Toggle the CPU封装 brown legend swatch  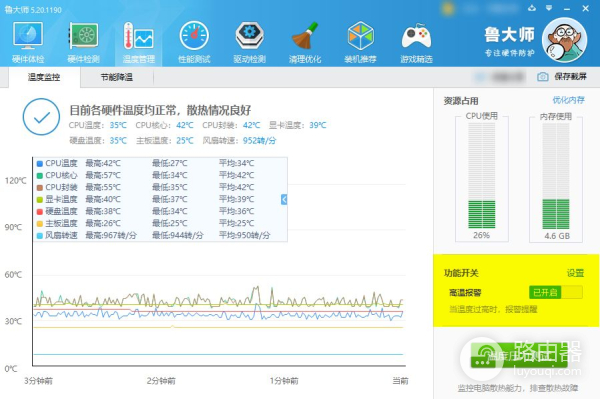pyautogui.click(x=39, y=187)
